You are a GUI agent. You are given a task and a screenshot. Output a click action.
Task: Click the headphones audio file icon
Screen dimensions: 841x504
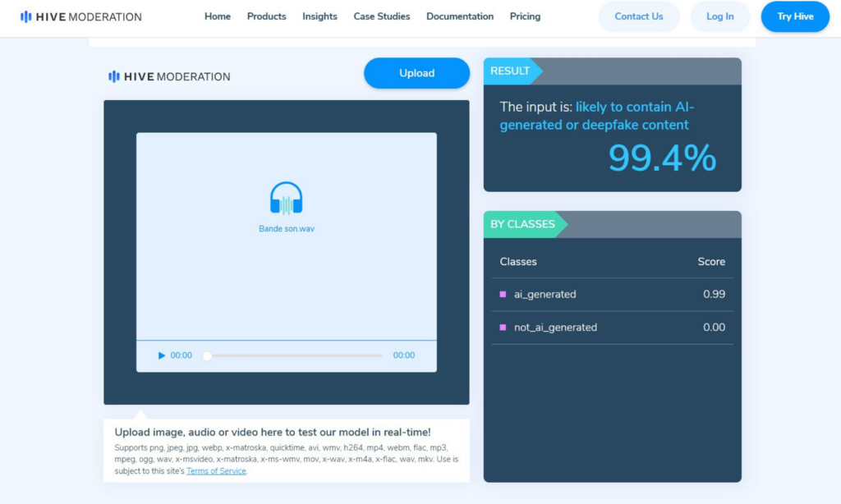point(287,198)
